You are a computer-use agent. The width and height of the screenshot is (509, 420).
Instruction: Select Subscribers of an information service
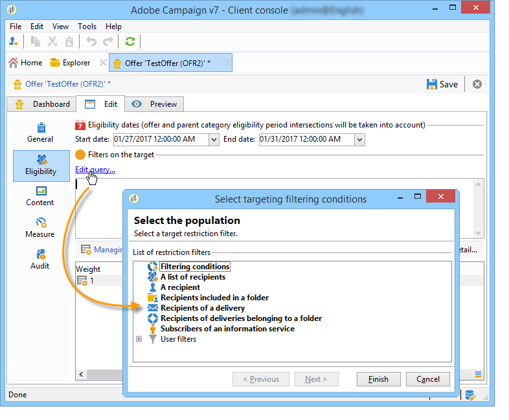point(227,329)
